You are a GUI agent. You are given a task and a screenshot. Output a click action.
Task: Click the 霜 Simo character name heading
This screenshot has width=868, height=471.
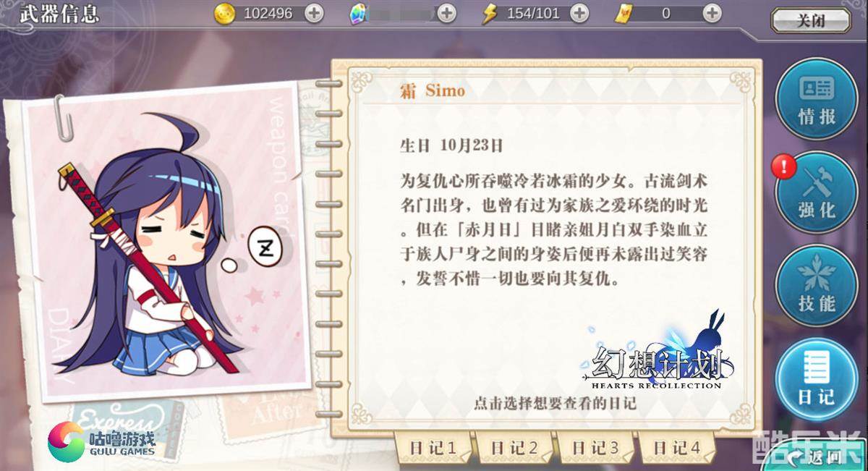click(433, 91)
